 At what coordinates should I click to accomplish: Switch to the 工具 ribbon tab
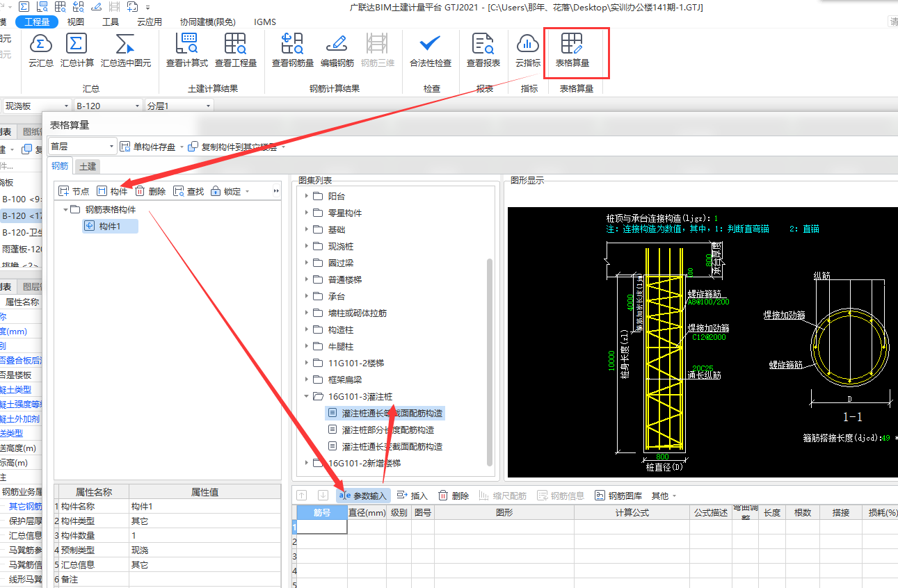click(x=111, y=22)
